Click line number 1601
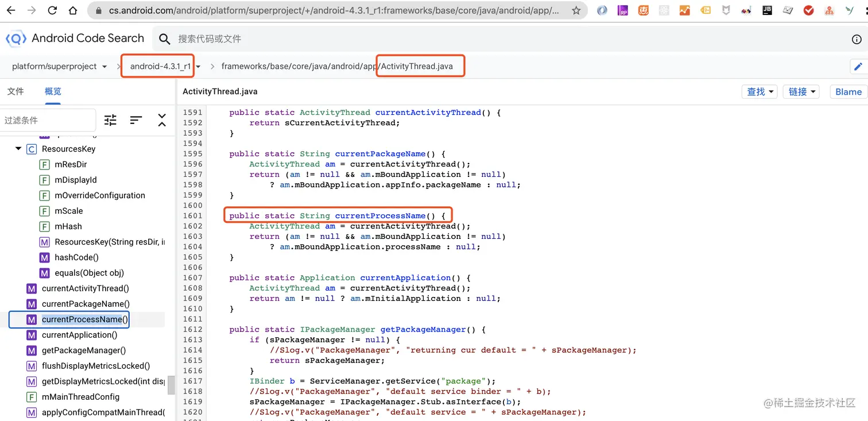 192,216
